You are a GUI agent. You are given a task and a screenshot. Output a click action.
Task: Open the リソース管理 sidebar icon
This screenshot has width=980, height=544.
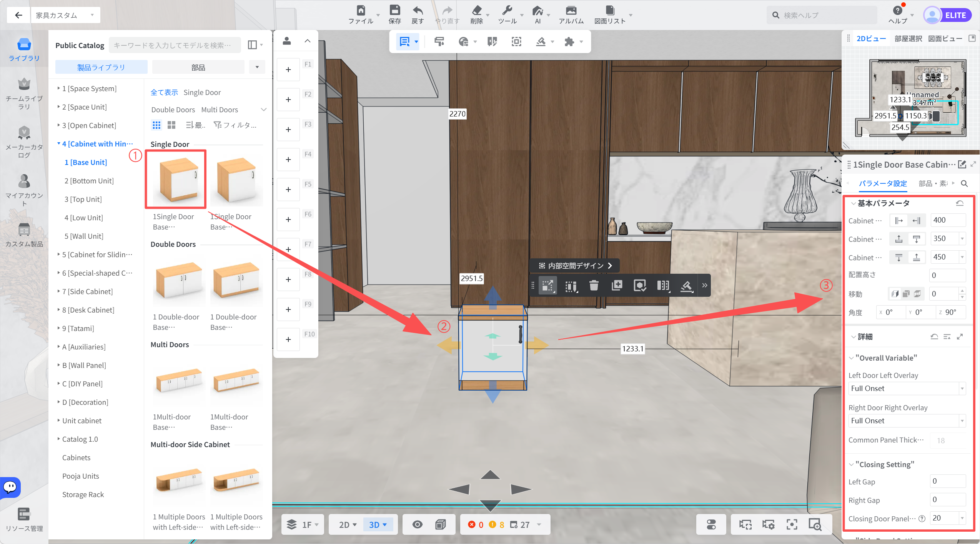[x=24, y=514]
